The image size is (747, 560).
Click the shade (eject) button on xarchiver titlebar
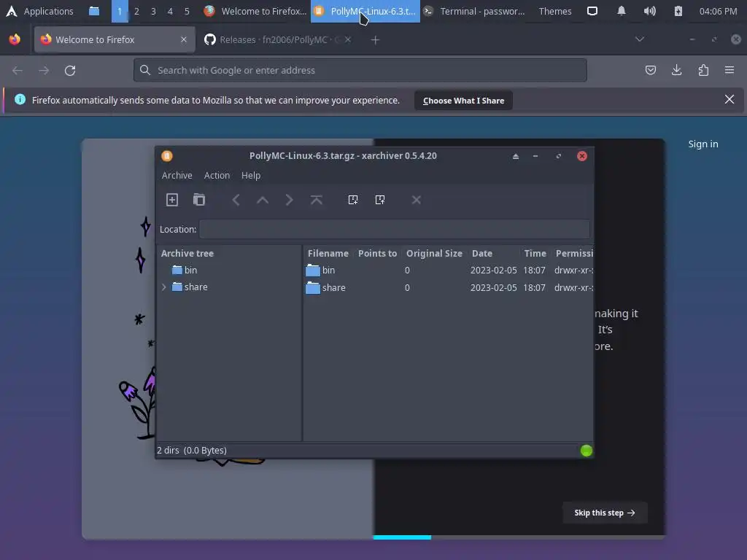(x=516, y=156)
